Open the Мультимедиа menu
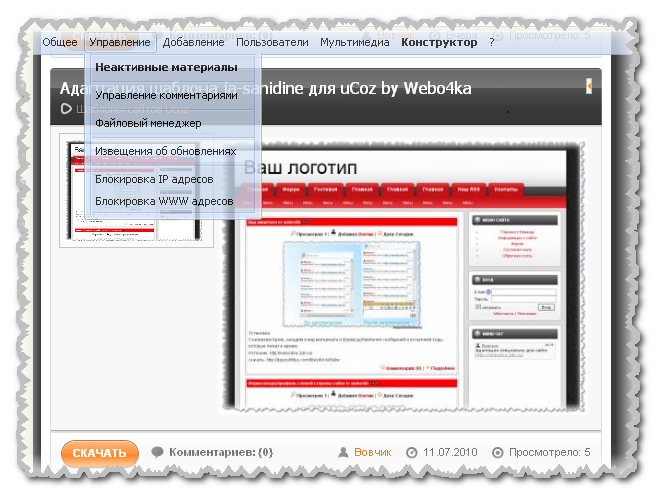 click(355, 42)
